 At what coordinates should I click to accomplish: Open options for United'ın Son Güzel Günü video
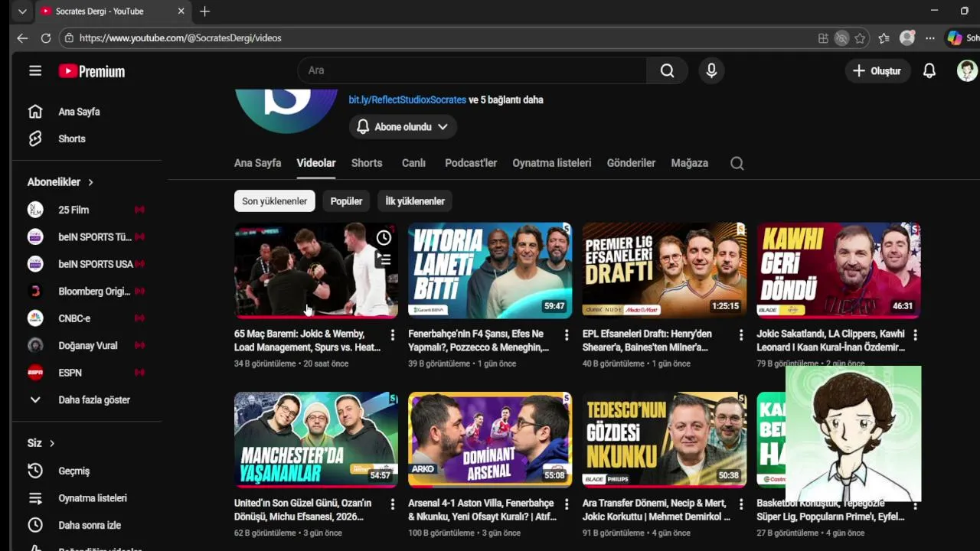tap(392, 504)
